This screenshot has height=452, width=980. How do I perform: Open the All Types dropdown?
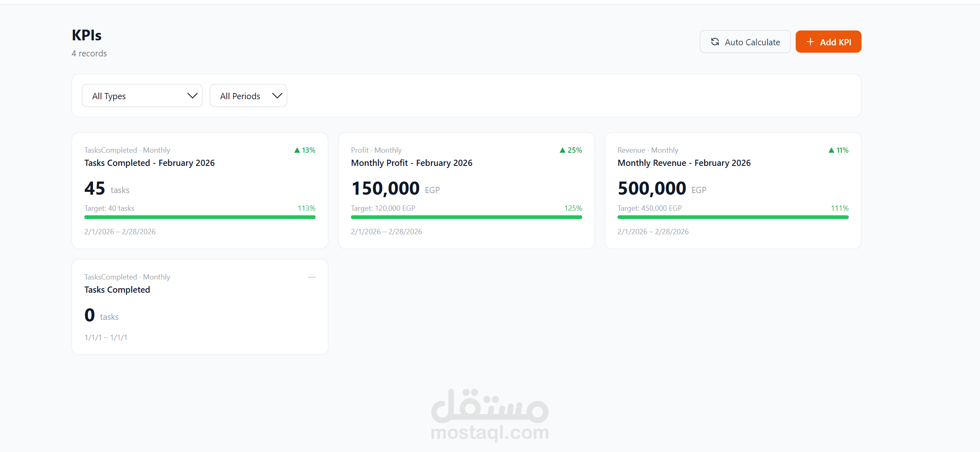[142, 96]
